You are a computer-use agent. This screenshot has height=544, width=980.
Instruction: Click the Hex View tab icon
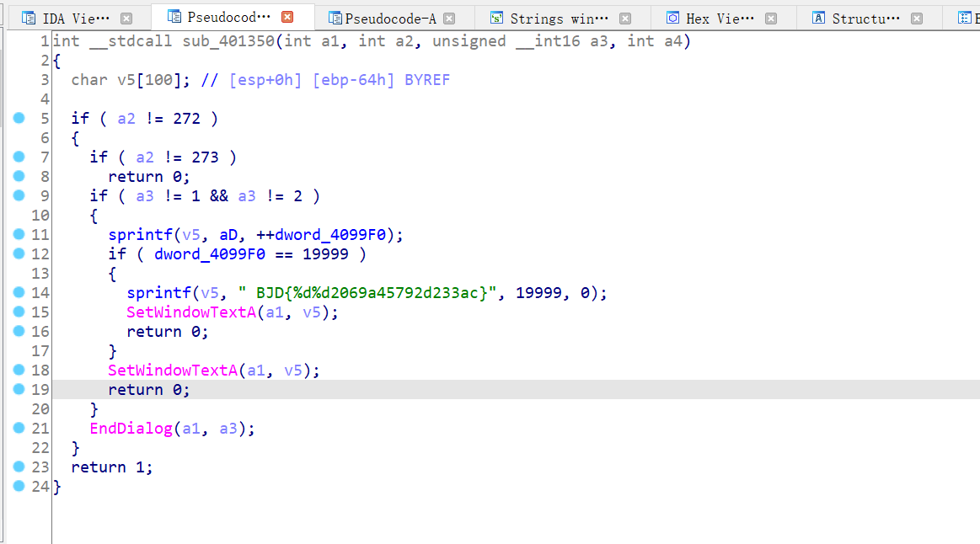[x=672, y=18]
